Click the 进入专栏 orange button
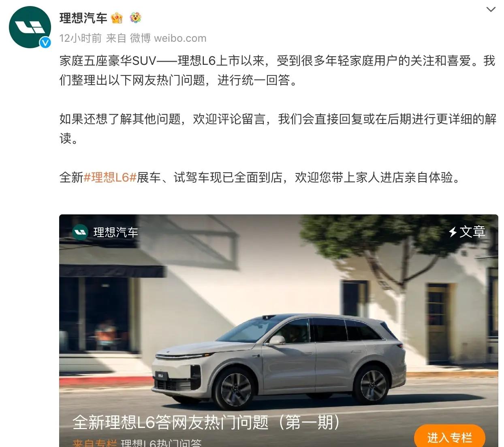The height and width of the screenshot is (447, 504). point(449,437)
